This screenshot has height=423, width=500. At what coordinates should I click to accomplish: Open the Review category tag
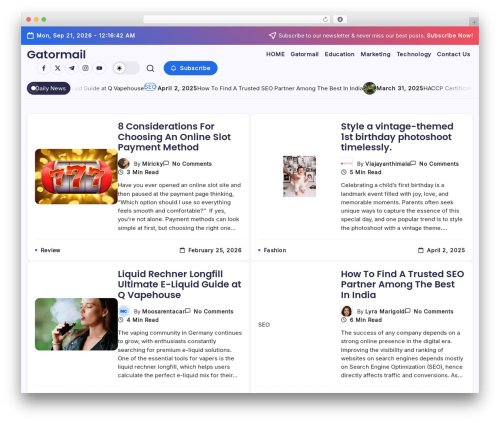[x=50, y=250]
